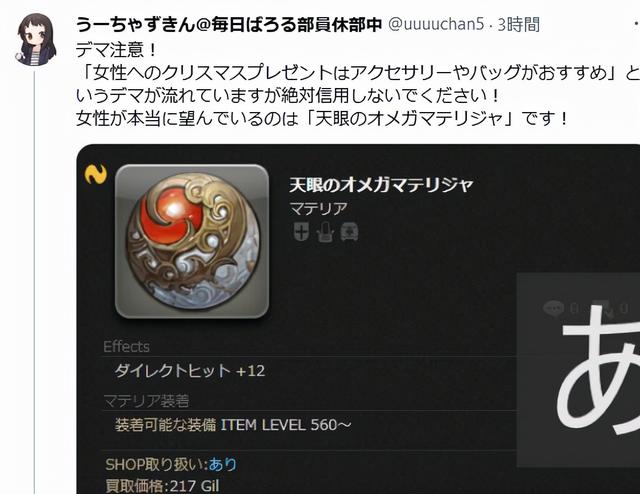Click the comment bubble icon behind IME overlay
This screenshot has height=494, width=640.
[x=553, y=308]
